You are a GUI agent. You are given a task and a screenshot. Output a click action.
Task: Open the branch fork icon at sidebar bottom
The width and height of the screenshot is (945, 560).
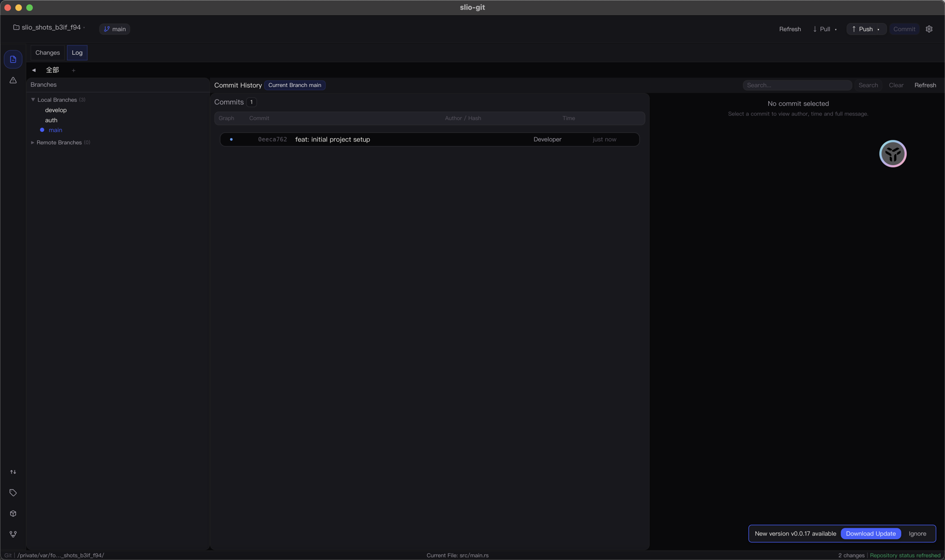(x=13, y=534)
